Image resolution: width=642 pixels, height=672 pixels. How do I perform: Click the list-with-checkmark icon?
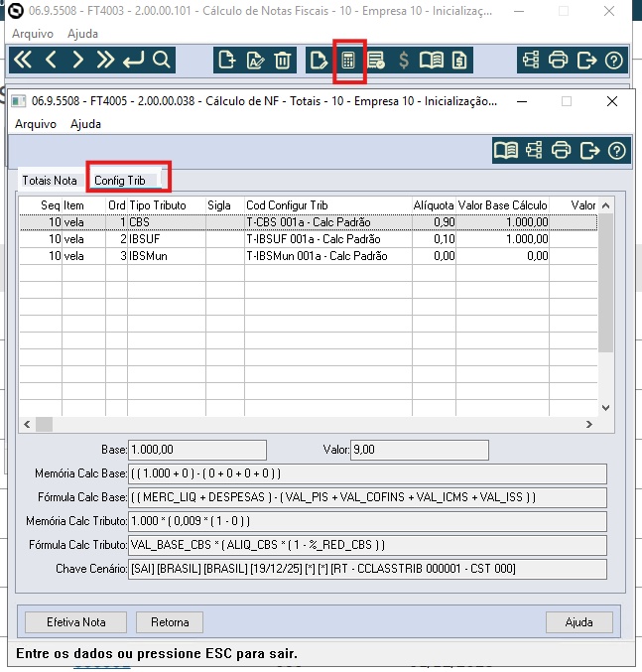(376, 60)
